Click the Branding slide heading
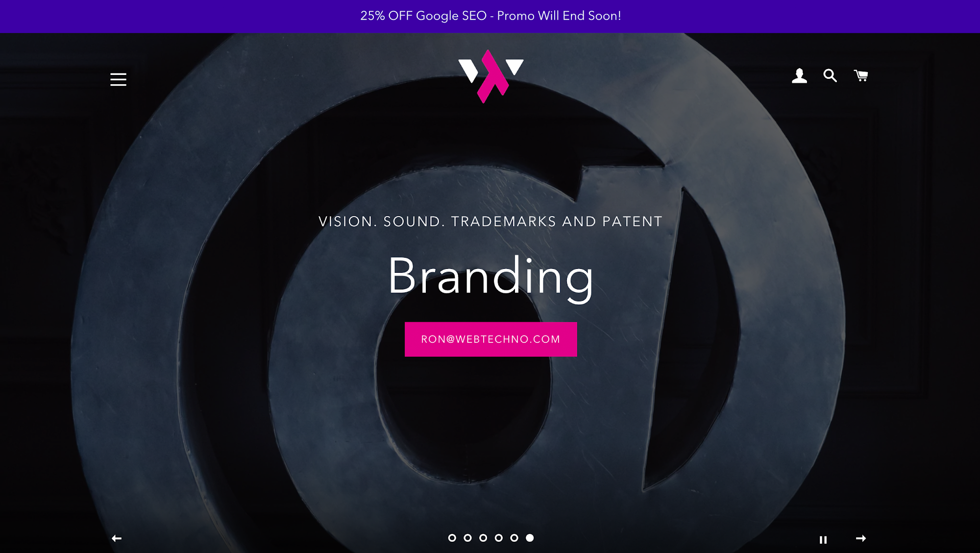Image resolution: width=980 pixels, height=553 pixels. tap(490, 277)
